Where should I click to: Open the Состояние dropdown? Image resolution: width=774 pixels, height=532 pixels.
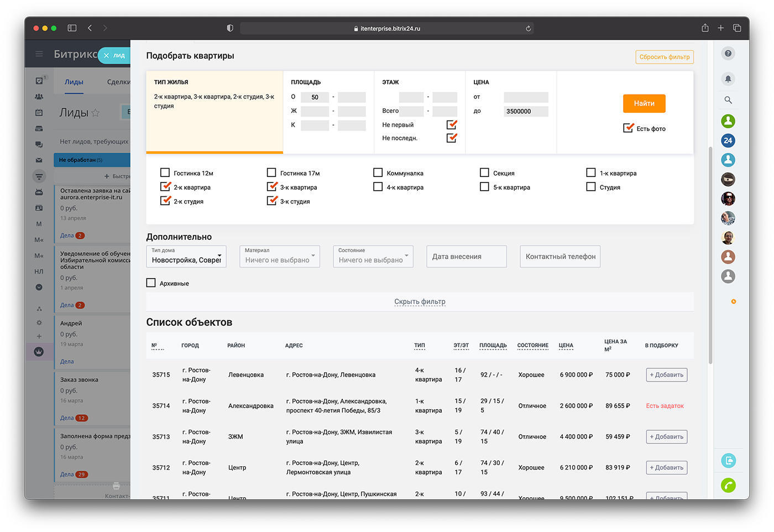pyautogui.click(x=373, y=257)
